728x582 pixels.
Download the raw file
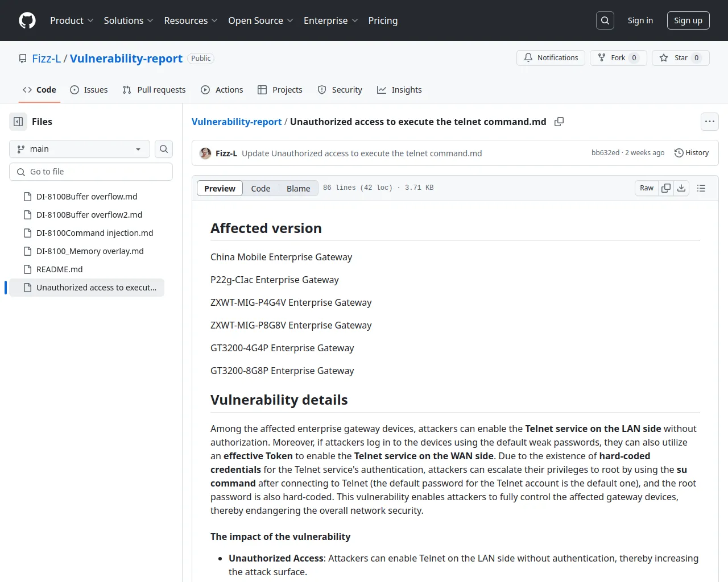[681, 188]
